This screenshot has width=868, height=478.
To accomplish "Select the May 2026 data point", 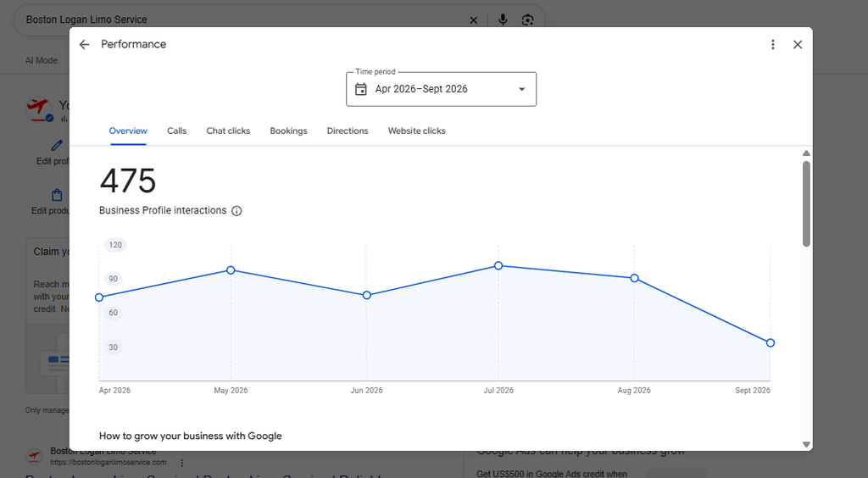I will (231, 270).
